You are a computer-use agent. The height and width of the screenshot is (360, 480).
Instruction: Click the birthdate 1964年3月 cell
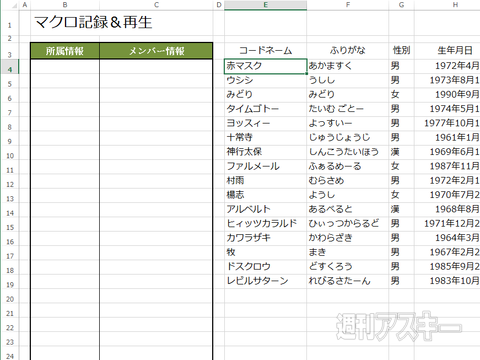[x=447, y=238]
